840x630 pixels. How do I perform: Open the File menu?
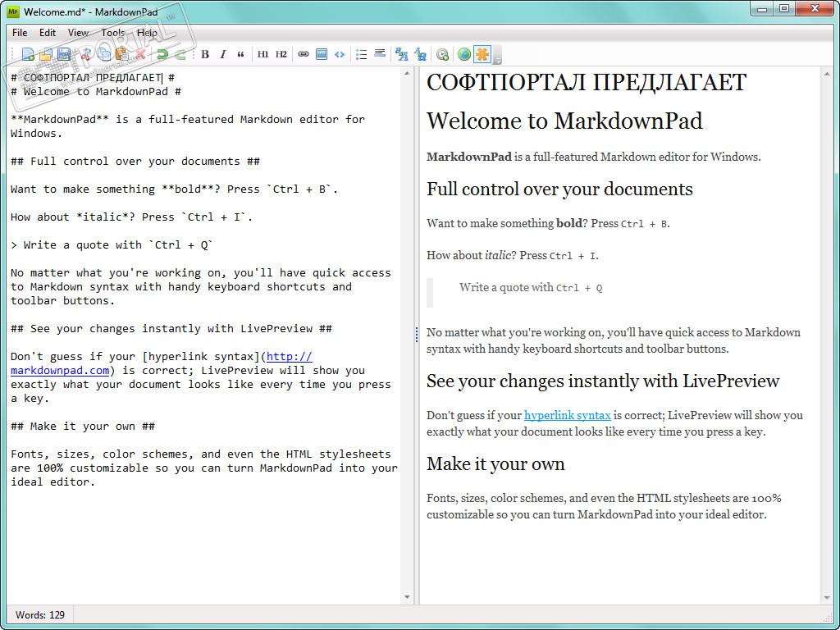[x=20, y=33]
